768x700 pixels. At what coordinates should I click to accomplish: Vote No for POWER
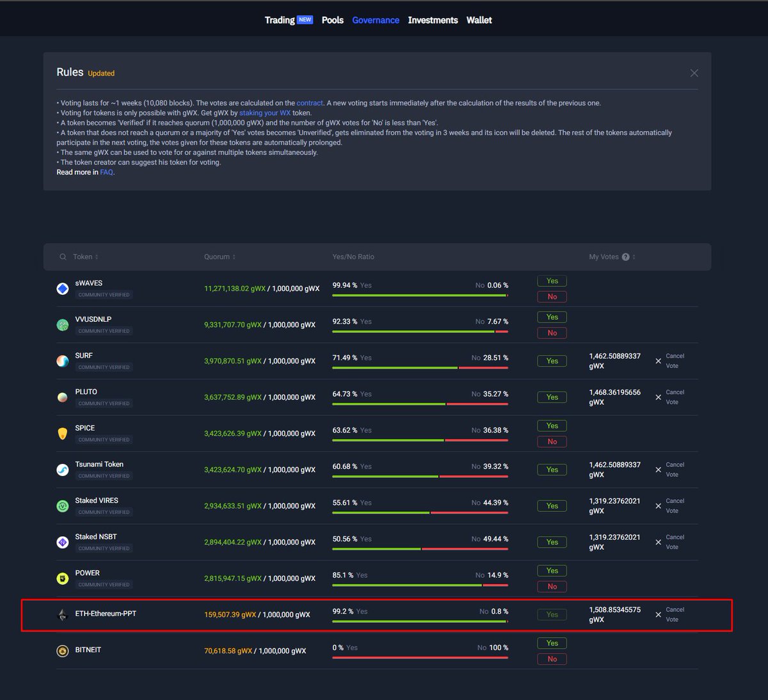(x=552, y=587)
